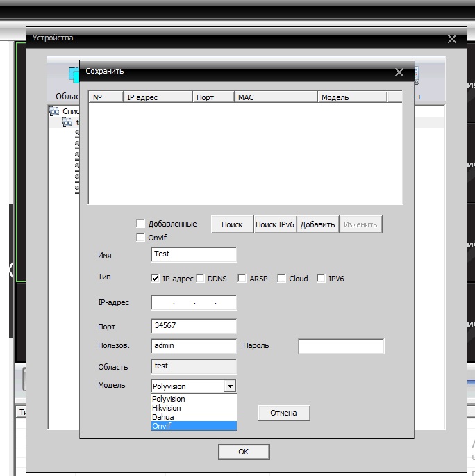Screen dimensions: 475x476
Task: Choose Hikvision from the model list
Action: pyautogui.click(x=167, y=408)
